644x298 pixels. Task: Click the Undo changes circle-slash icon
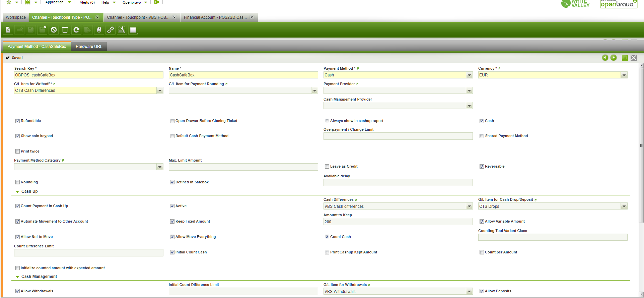[x=54, y=30]
